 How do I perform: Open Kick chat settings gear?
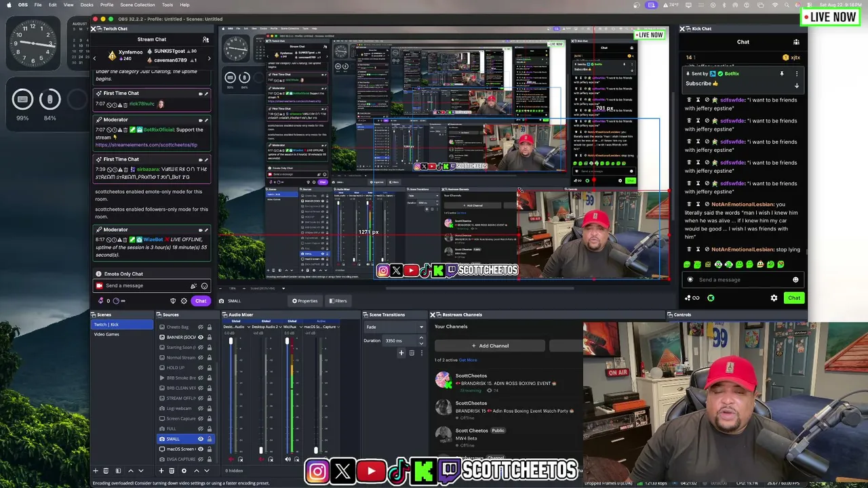774,298
